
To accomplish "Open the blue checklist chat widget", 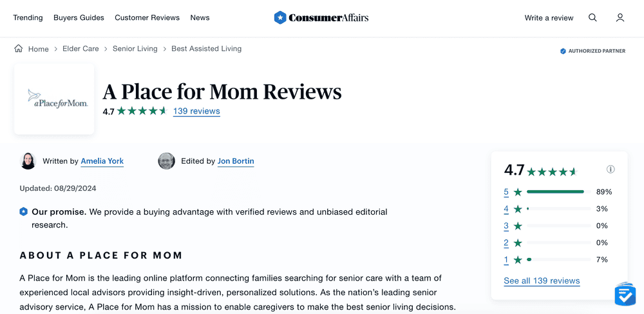I will [x=625, y=293].
